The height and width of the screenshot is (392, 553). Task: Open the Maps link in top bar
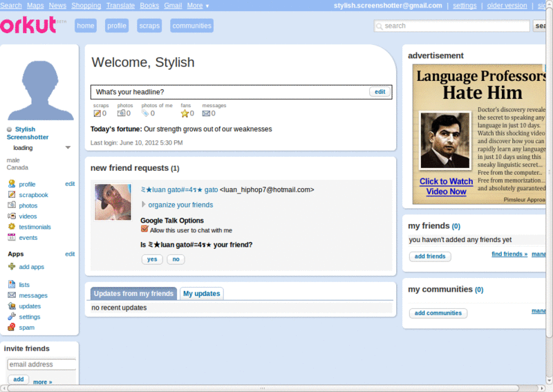click(35, 6)
